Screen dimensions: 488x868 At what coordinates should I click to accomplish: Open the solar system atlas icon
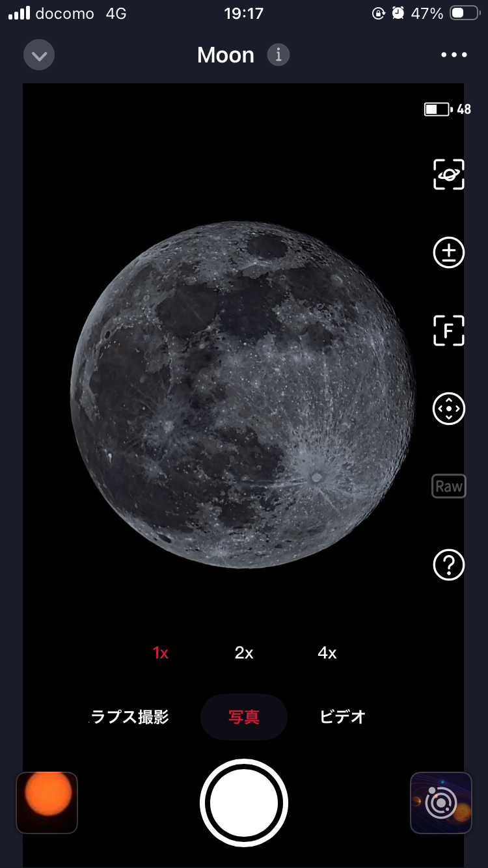point(441,803)
